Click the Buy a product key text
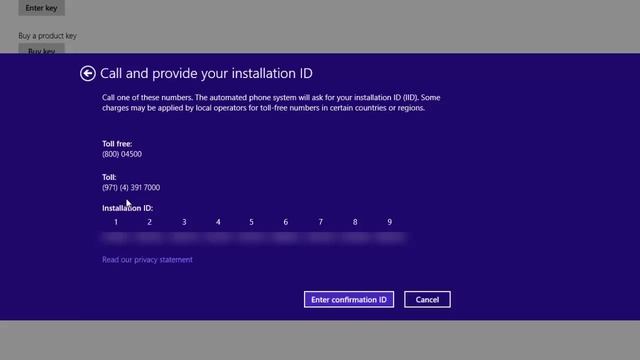This screenshot has width=640, height=360. pyautogui.click(x=47, y=36)
